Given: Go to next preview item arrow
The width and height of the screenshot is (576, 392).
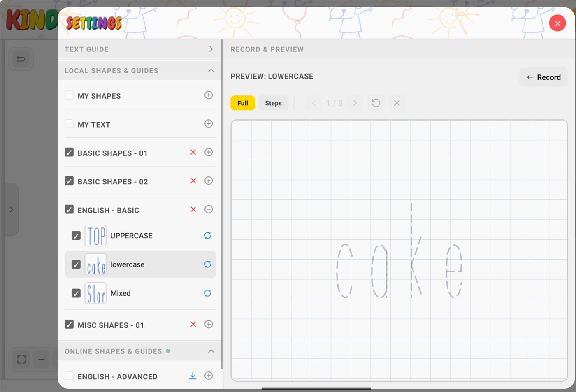Looking at the screenshot, I should click(x=355, y=103).
